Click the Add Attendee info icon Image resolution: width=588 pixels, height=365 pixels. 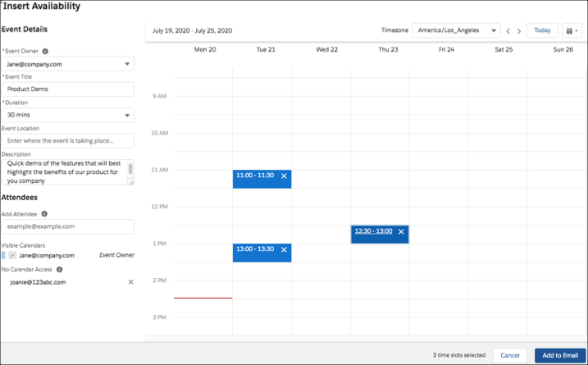[44, 214]
